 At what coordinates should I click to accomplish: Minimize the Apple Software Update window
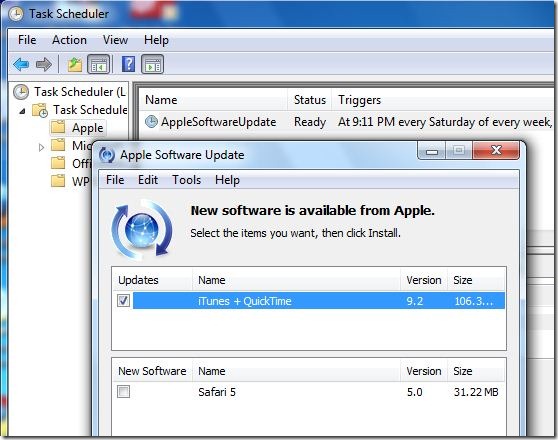[432, 151]
